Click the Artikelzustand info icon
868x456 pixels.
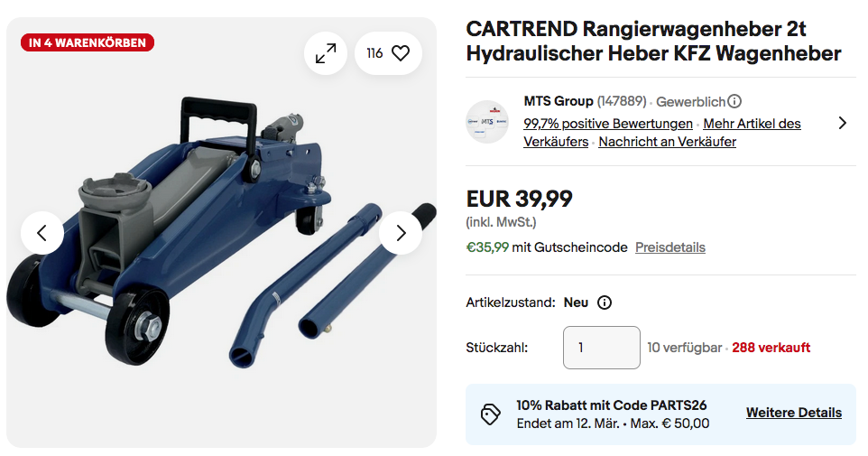[605, 302]
